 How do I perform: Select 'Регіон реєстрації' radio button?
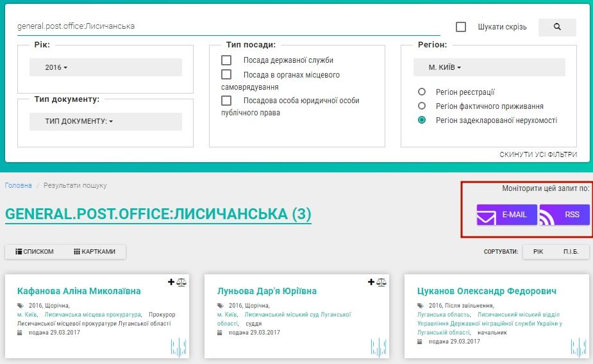coord(422,92)
